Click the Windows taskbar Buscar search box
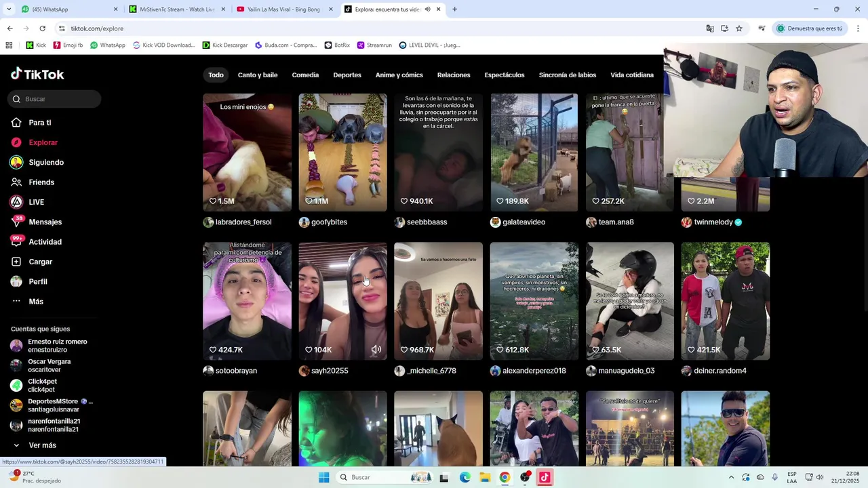The image size is (868, 488). [x=384, y=477]
